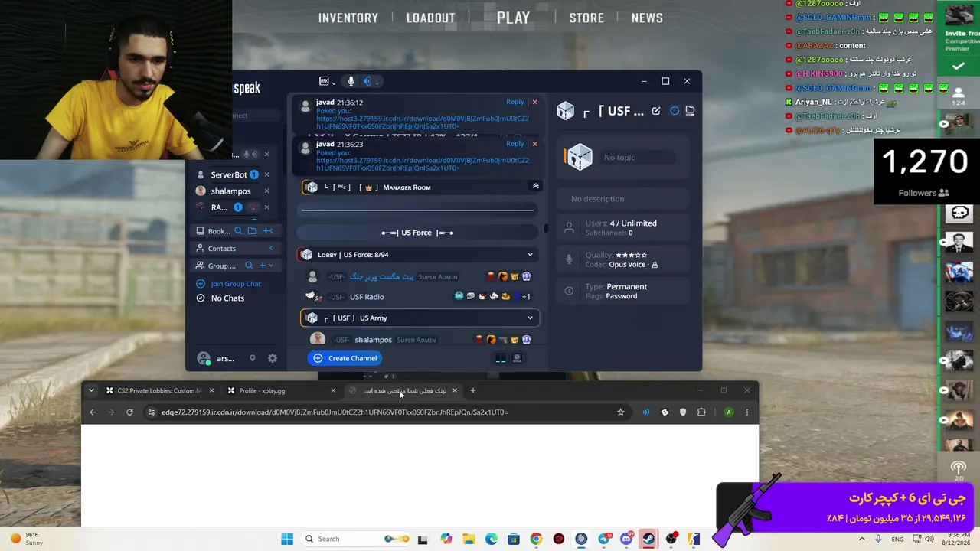Dismiss javad's poke from 21:36:23

534,144
